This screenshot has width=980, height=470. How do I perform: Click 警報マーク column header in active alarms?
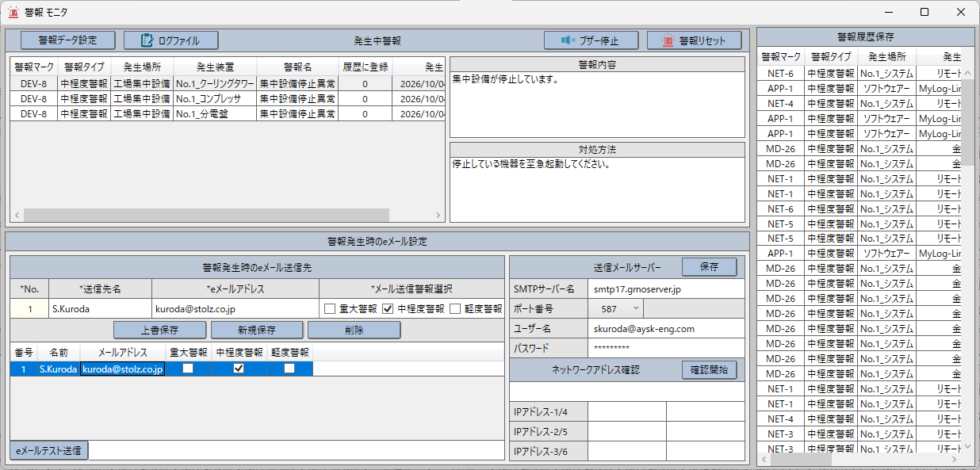[34, 67]
